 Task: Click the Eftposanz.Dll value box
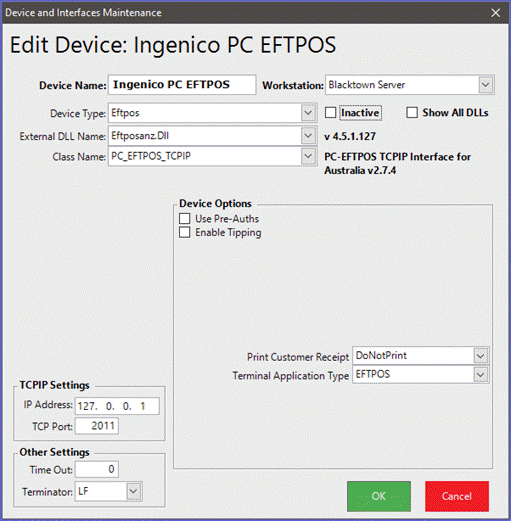click(x=205, y=136)
